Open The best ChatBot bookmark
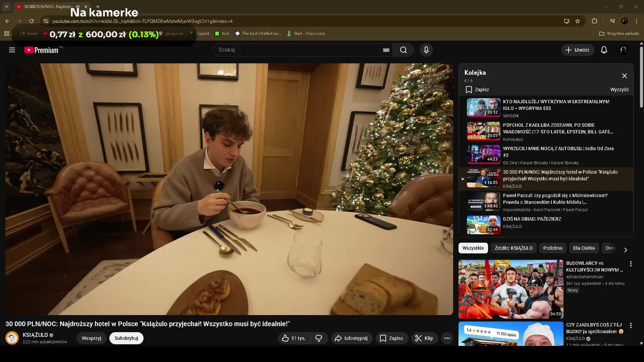The height and width of the screenshot is (362, 644). 258,34
